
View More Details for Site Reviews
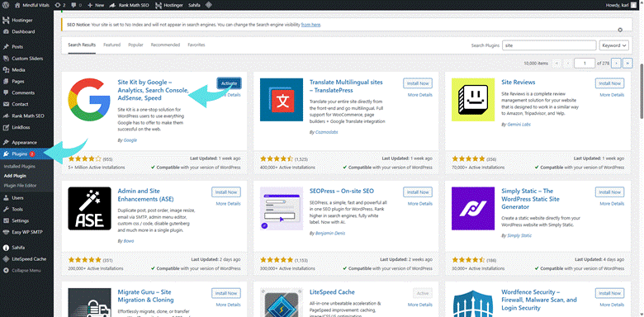[x=612, y=95]
